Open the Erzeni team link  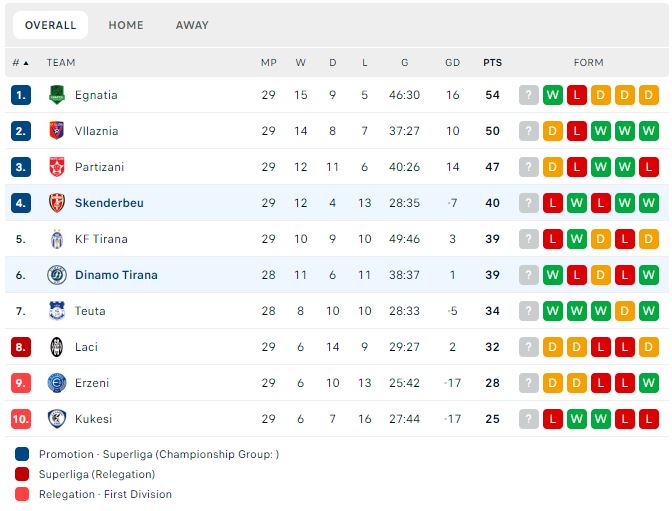coord(92,383)
